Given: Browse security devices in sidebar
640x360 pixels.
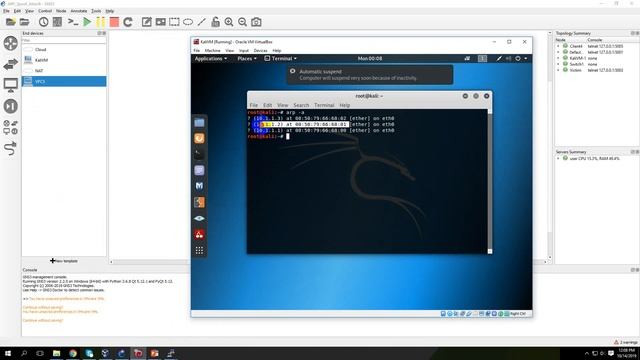Looking at the screenshot, I should point(11,106).
